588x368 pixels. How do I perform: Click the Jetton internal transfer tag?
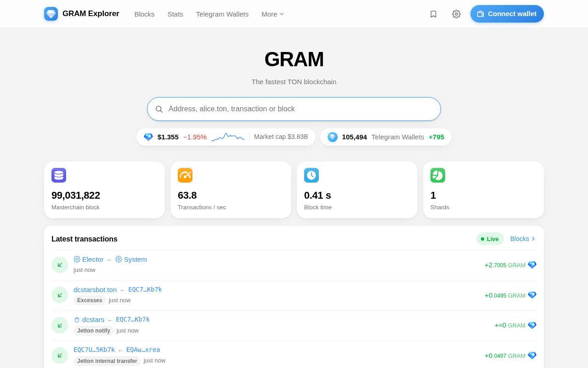point(107,361)
